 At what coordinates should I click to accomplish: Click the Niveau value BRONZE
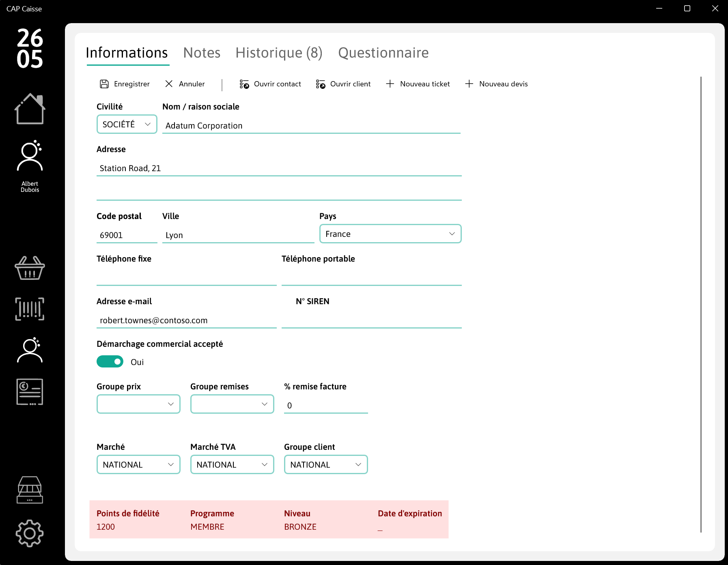tap(300, 526)
